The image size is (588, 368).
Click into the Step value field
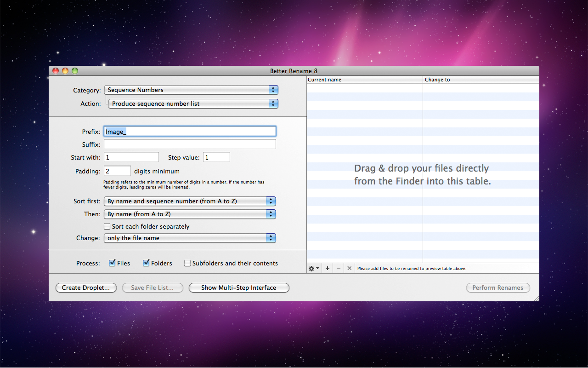pyautogui.click(x=216, y=157)
